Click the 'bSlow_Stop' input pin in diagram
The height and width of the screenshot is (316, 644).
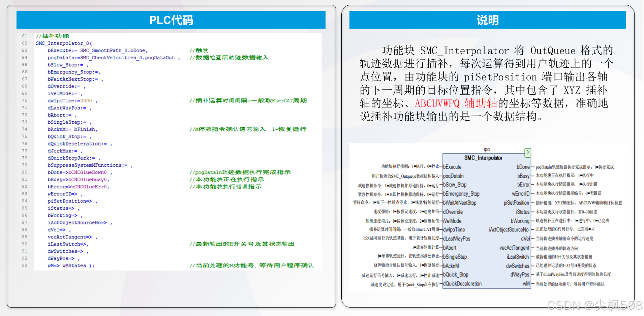(x=455, y=185)
